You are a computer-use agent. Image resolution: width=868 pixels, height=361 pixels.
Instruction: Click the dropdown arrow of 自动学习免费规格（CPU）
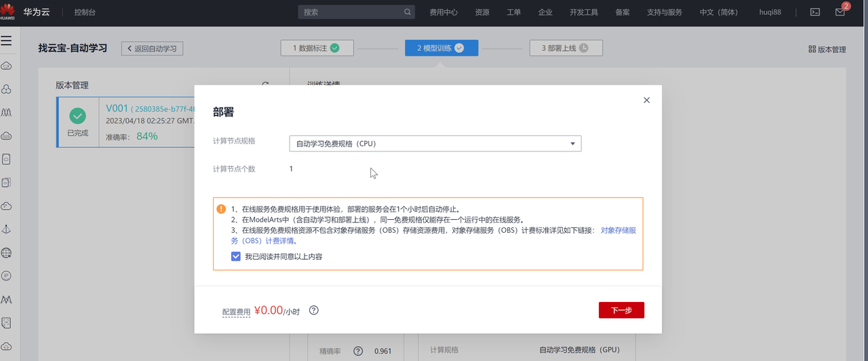[x=572, y=144]
